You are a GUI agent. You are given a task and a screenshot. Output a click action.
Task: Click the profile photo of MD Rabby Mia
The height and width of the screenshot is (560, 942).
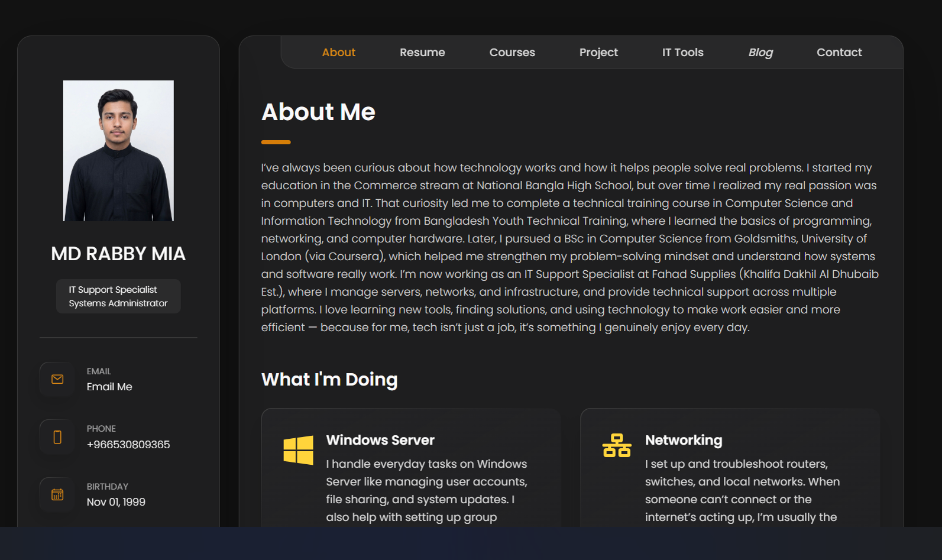click(118, 151)
